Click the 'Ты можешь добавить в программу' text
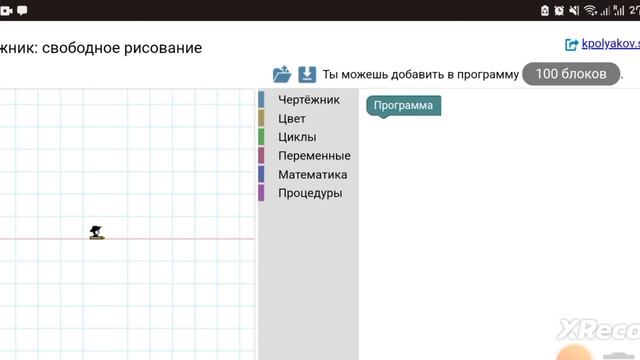Viewport: 640px width, 360px height. tap(420, 75)
